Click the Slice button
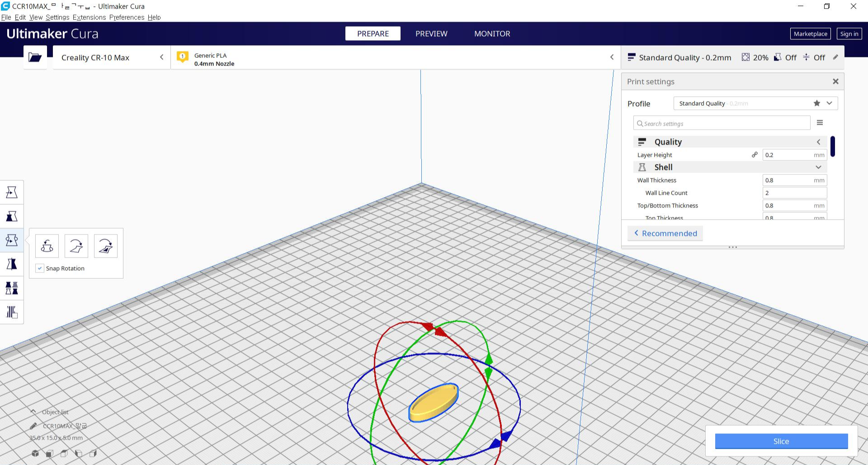The image size is (868, 465). [x=781, y=441]
